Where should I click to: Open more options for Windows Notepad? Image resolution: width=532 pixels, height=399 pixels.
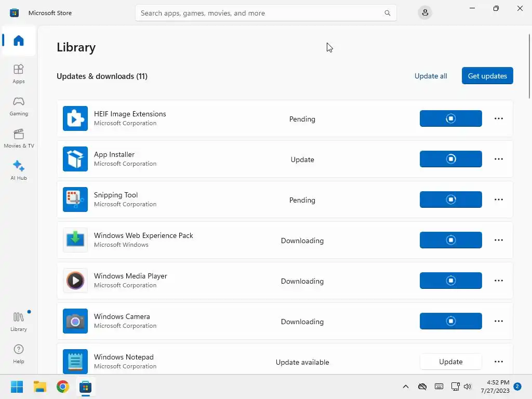coord(498,362)
